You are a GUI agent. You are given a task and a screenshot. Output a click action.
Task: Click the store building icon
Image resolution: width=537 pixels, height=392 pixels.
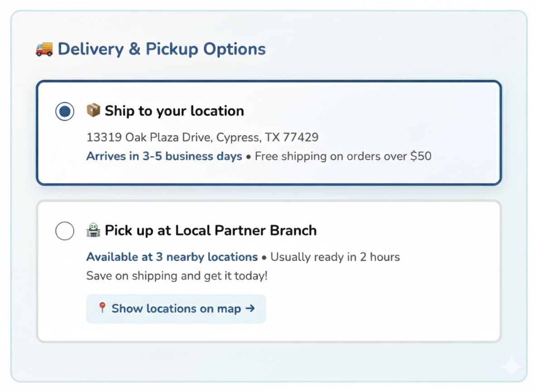93,230
